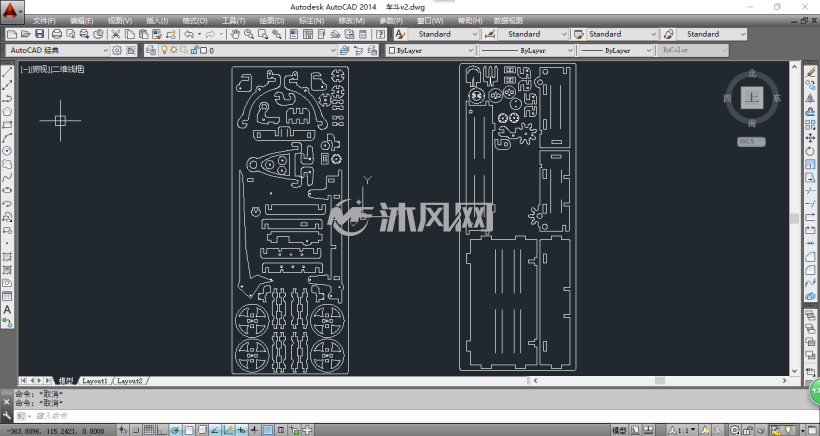Open the 编辑(E) menu
This screenshot has height=436, width=820.
tap(82, 21)
